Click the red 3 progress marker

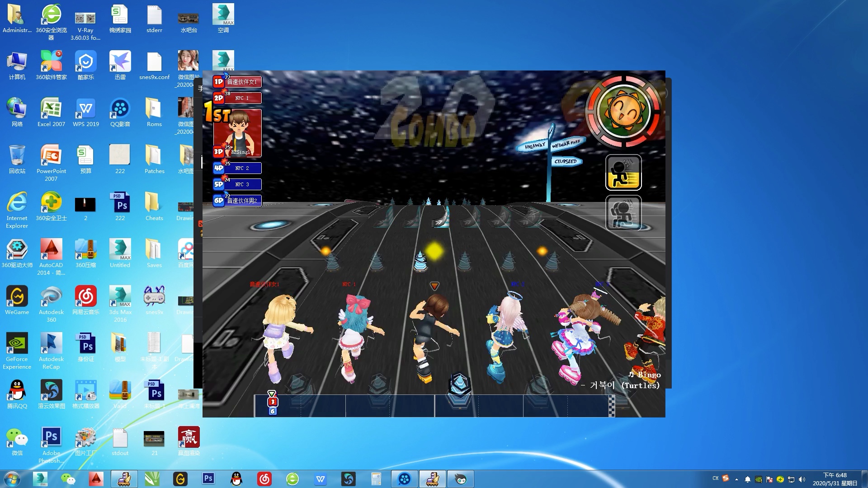273,402
